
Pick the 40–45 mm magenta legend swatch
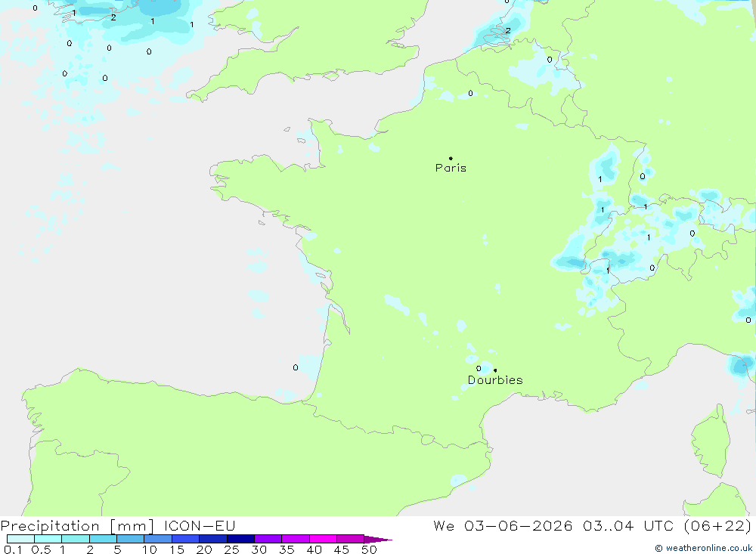point(323,539)
